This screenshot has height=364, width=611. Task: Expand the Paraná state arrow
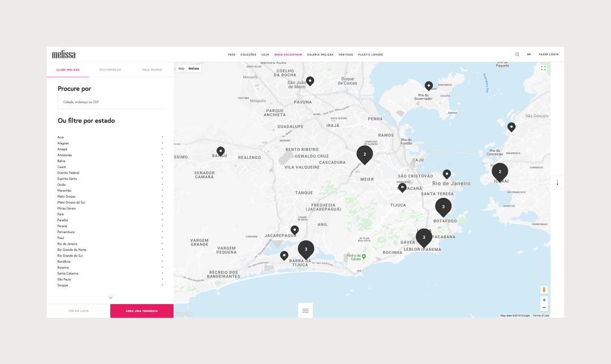[x=162, y=226]
